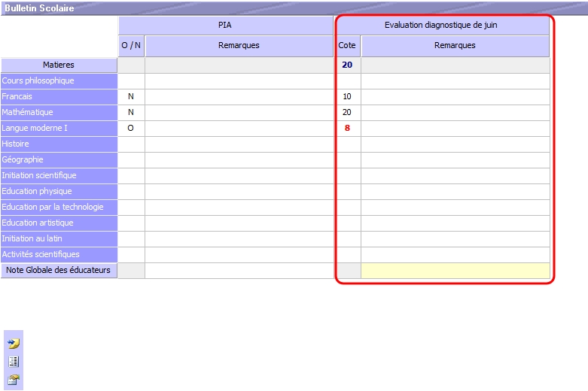Click the pinned sticky note icon
The height and width of the screenshot is (391, 588).
[x=14, y=343]
